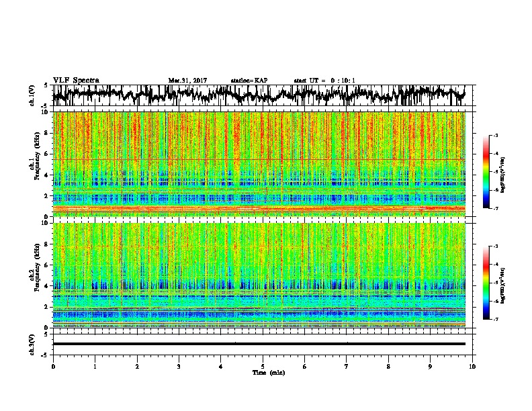Click the ch.1 voltage waveform trace
This screenshot has width=532, height=411.
259,95
